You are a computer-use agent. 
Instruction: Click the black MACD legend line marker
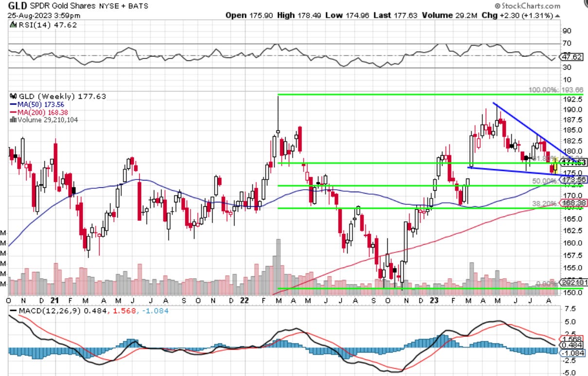coord(12,310)
